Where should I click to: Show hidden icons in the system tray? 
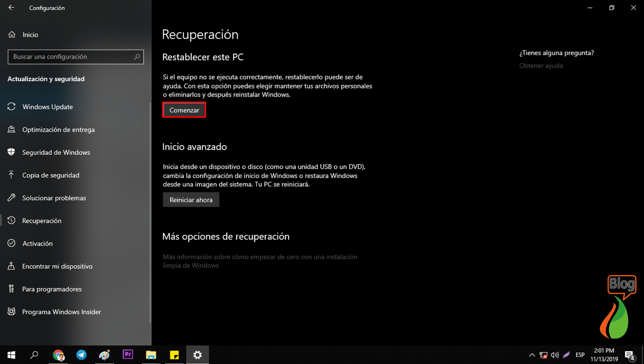(532, 355)
